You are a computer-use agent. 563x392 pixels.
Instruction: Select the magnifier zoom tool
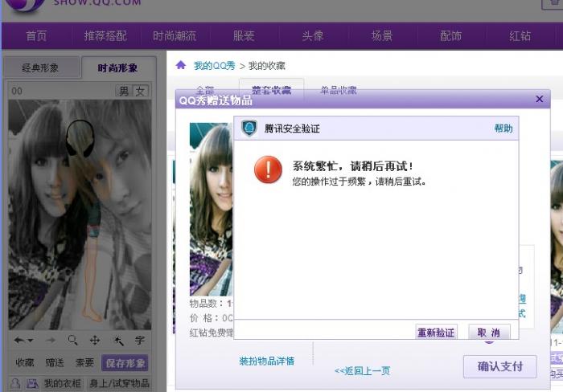point(72,340)
